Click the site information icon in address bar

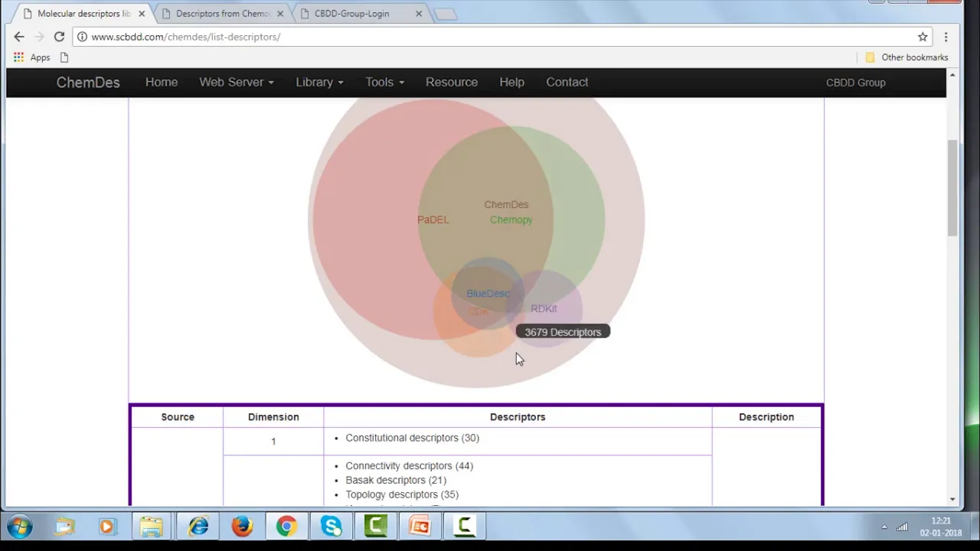pyautogui.click(x=82, y=37)
